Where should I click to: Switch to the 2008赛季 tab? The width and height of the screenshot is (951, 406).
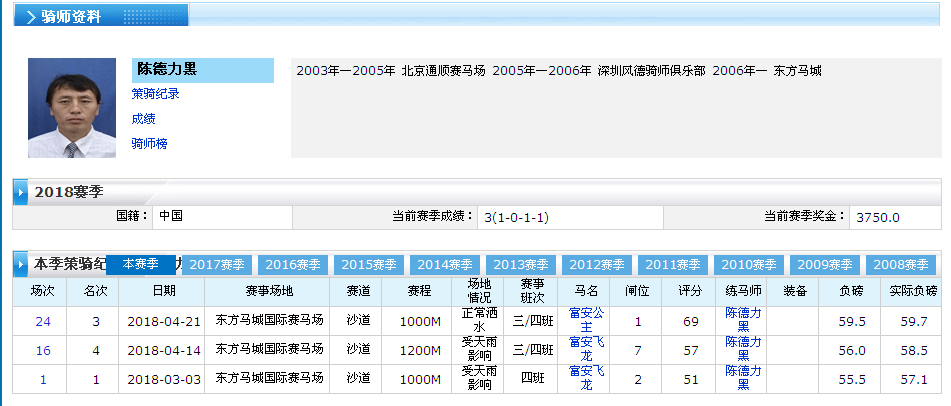click(901, 265)
